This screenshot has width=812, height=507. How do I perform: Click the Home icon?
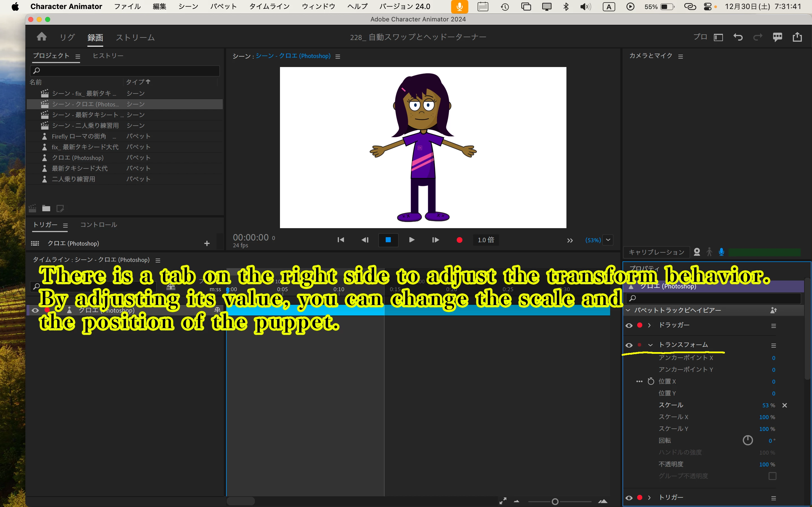pyautogui.click(x=42, y=37)
